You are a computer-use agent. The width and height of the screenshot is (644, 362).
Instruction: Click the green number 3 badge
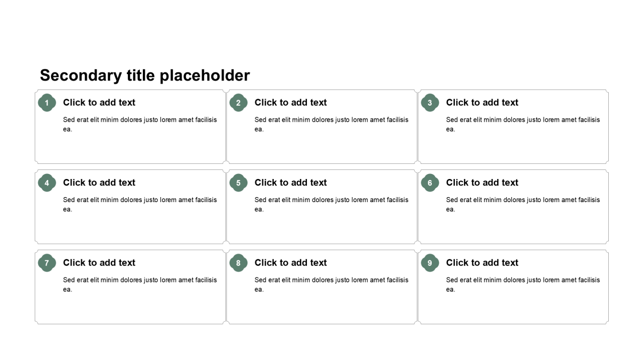pyautogui.click(x=430, y=103)
